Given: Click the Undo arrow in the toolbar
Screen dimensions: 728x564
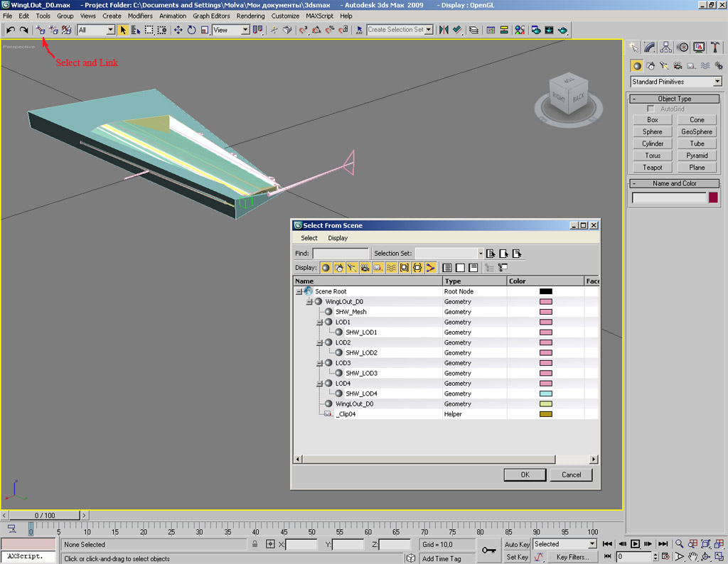Looking at the screenshot, I should point(11,30).
